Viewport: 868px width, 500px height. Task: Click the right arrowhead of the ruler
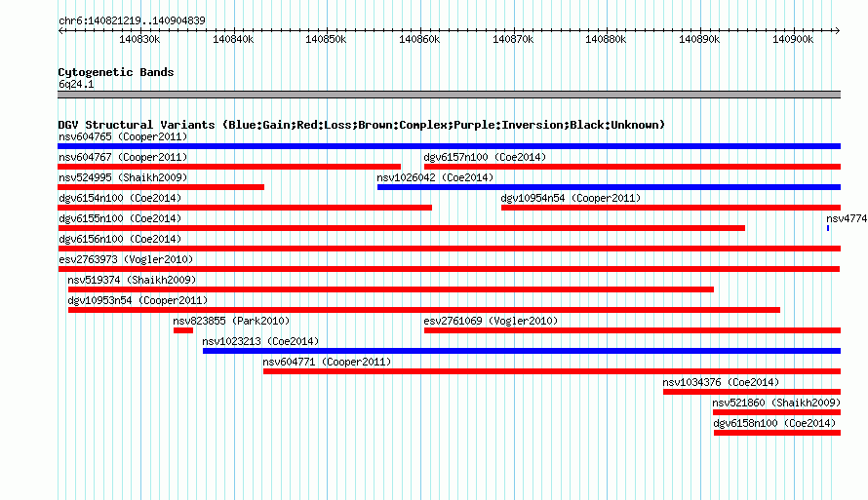pyautogui.click(x=838, y=31)
